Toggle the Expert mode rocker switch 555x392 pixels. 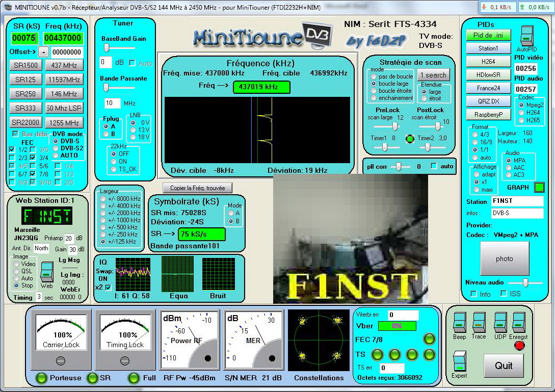pyautogui.click(x=459, y=361)
